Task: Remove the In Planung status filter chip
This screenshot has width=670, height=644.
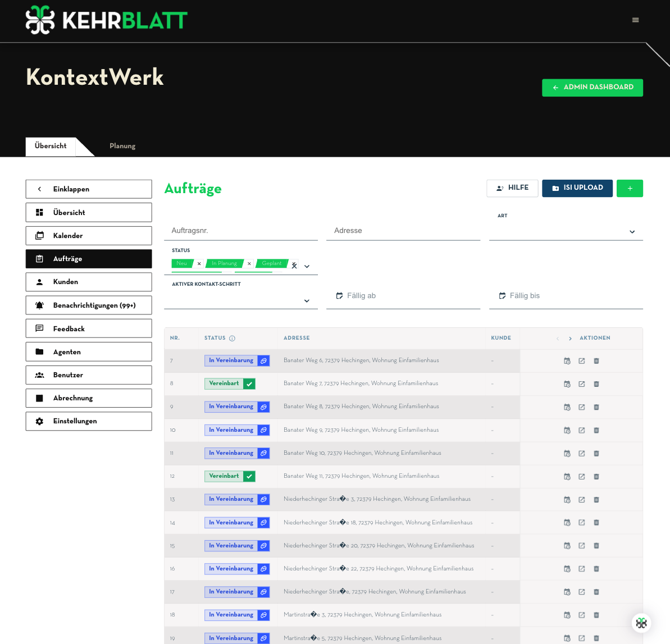Action: [x=249, y=264]
